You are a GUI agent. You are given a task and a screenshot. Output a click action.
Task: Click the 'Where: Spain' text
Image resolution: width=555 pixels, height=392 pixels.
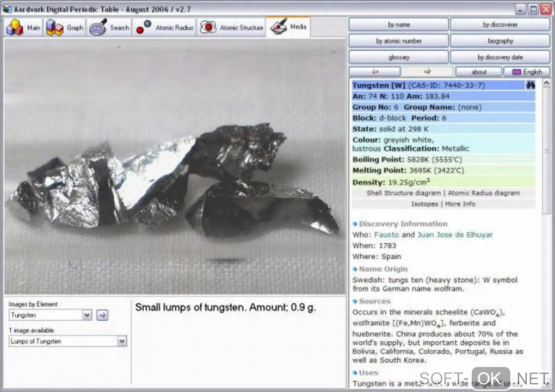pos(377,256)
